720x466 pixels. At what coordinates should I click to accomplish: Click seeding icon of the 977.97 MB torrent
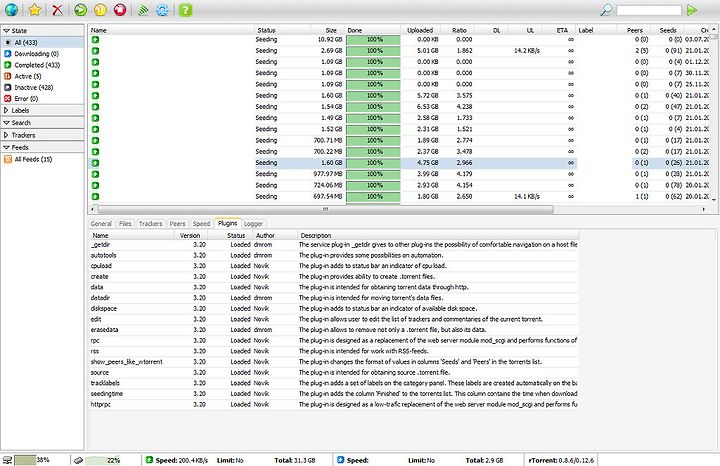96,174
